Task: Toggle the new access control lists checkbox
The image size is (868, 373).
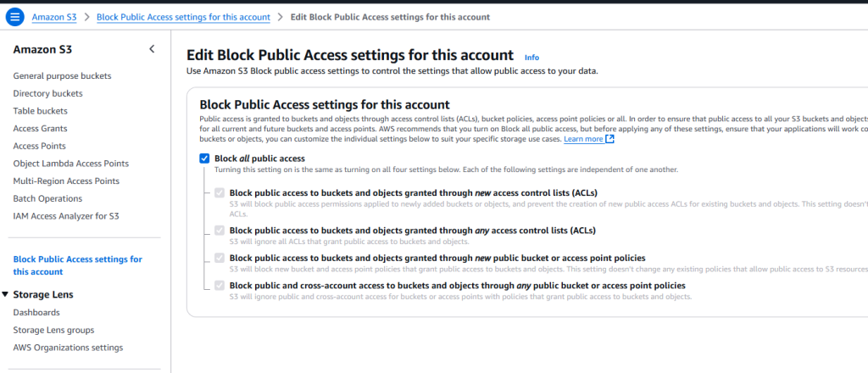Action: [x=220, y=193]
